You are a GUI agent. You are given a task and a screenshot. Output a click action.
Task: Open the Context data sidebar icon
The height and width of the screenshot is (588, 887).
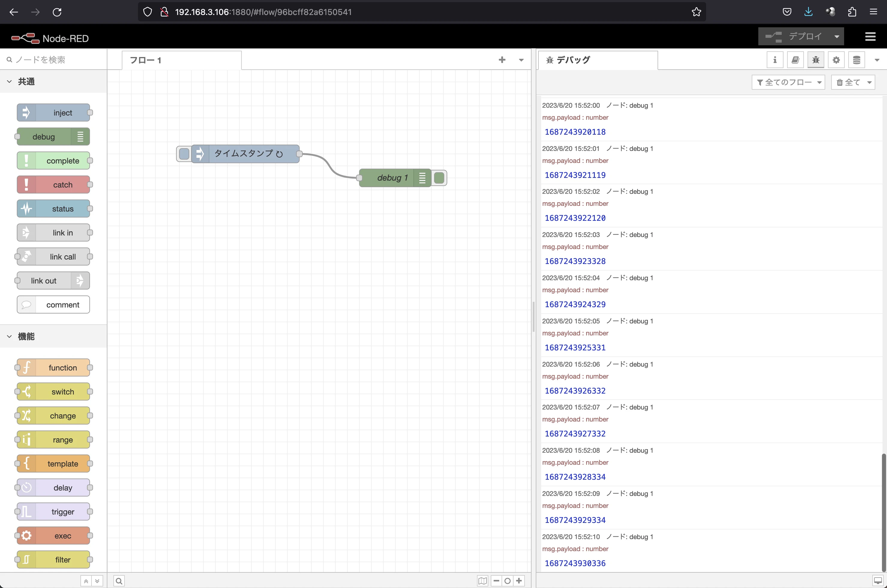[856, 60]
